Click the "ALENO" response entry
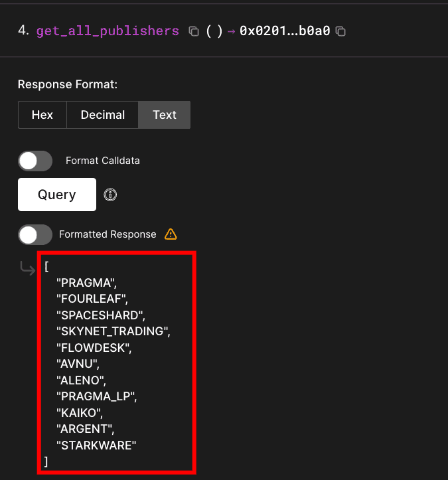This screenshot has height=480, width=448. [x=81, y=380]
